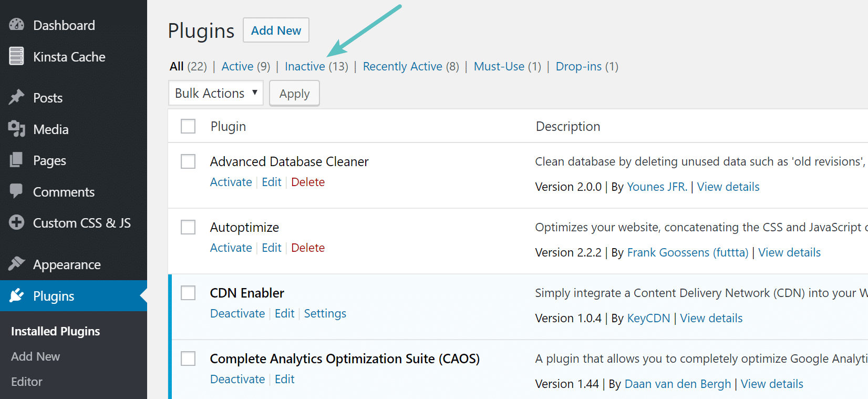Click the Posts pushpin icon
Viewport: 868px width, 399px height.
coord(17,97)
